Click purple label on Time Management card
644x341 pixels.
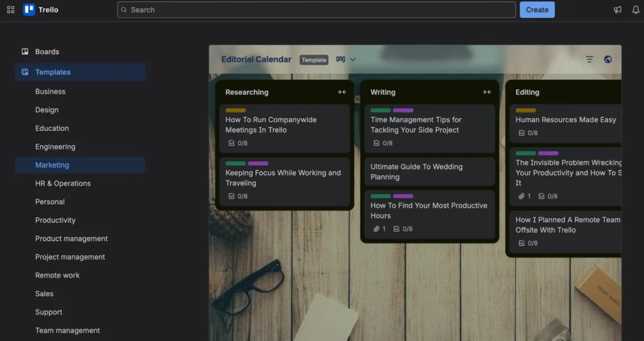[x=403, y=111]
